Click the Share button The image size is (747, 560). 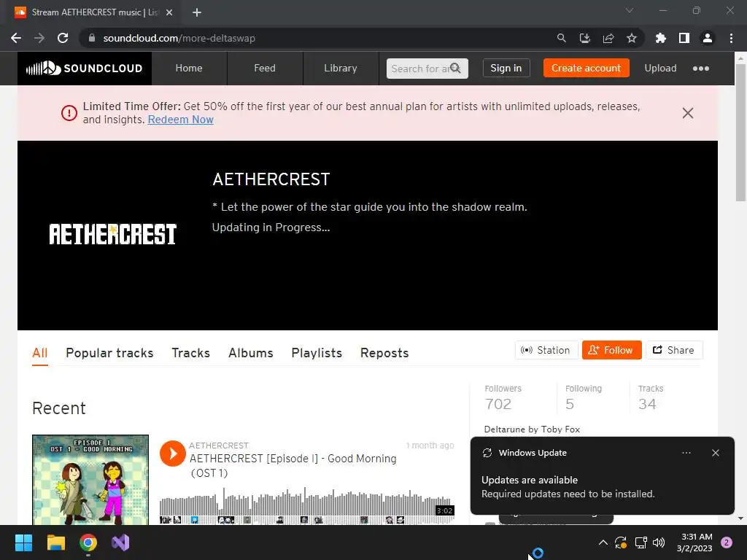[x=673, y=350]
